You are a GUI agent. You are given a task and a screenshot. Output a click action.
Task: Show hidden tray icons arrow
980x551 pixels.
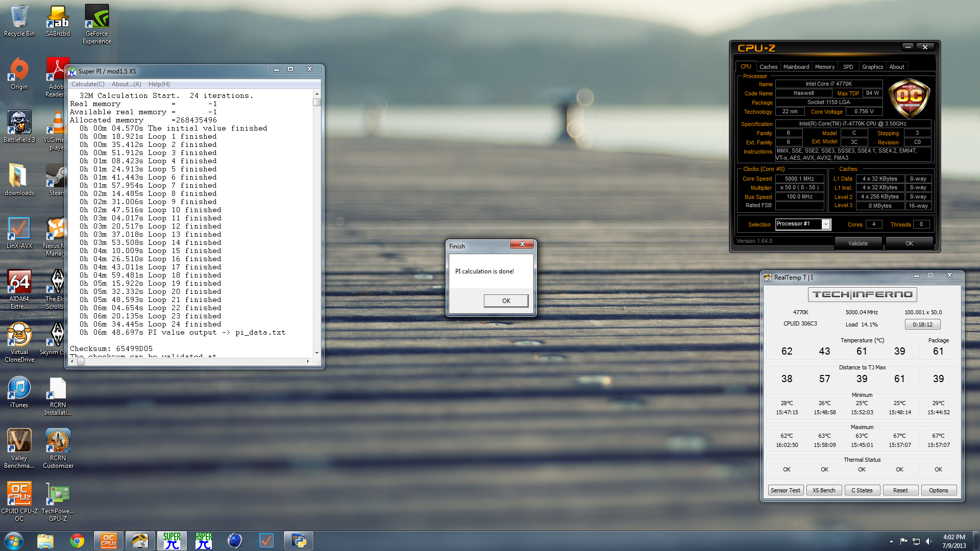click(891, 541)
